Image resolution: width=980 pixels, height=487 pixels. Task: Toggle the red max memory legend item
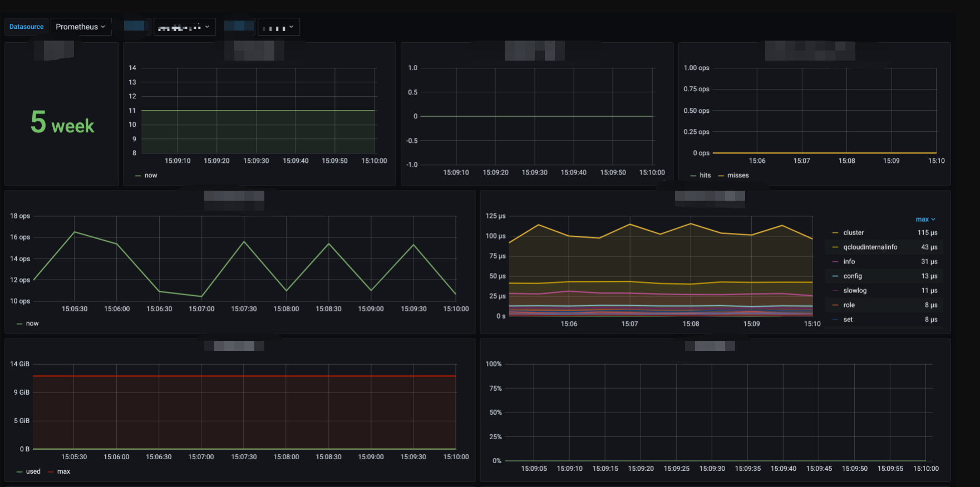(x=63, y=472)
